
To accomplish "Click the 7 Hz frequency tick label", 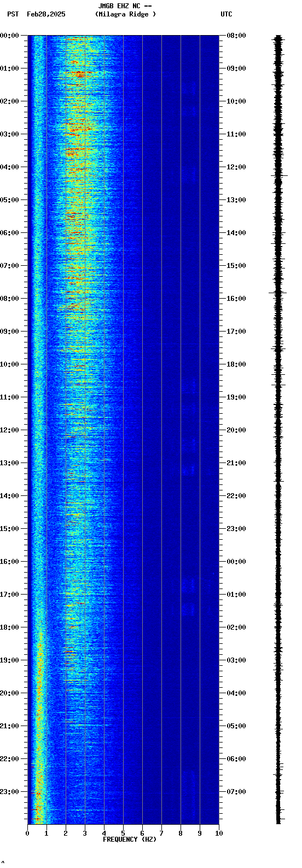I will tap(161, 833).
